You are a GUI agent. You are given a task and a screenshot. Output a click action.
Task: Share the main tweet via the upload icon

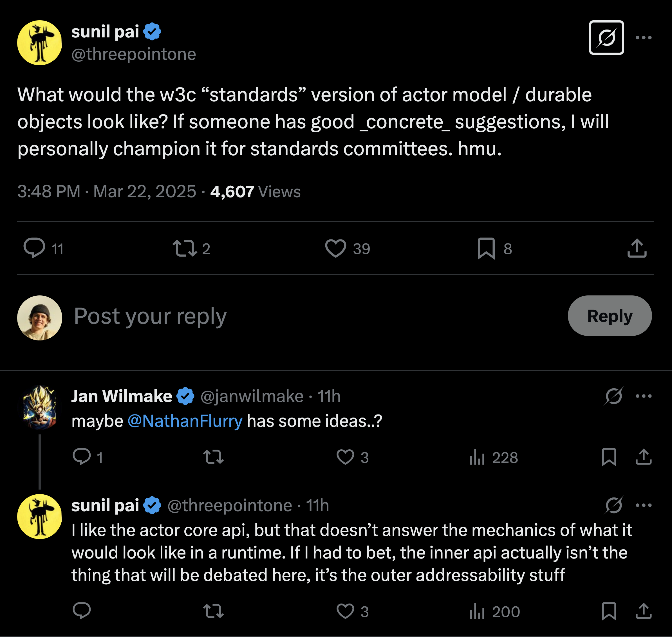click(638, 248)
